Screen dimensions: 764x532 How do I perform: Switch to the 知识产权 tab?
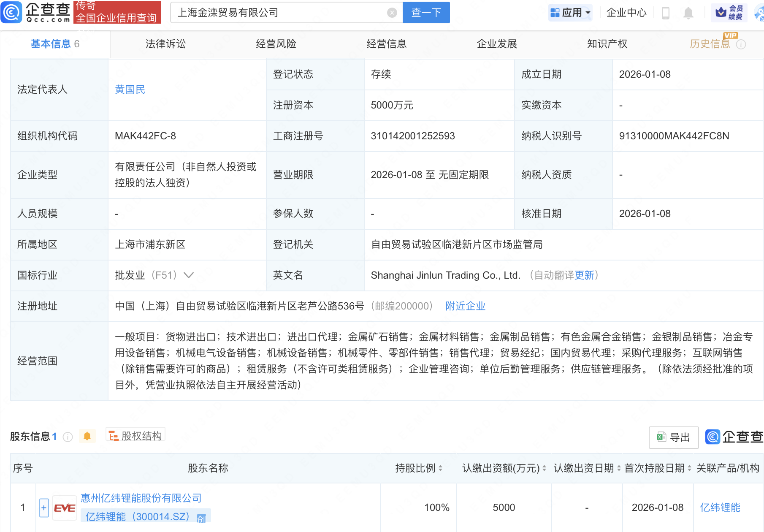point(607,44)
